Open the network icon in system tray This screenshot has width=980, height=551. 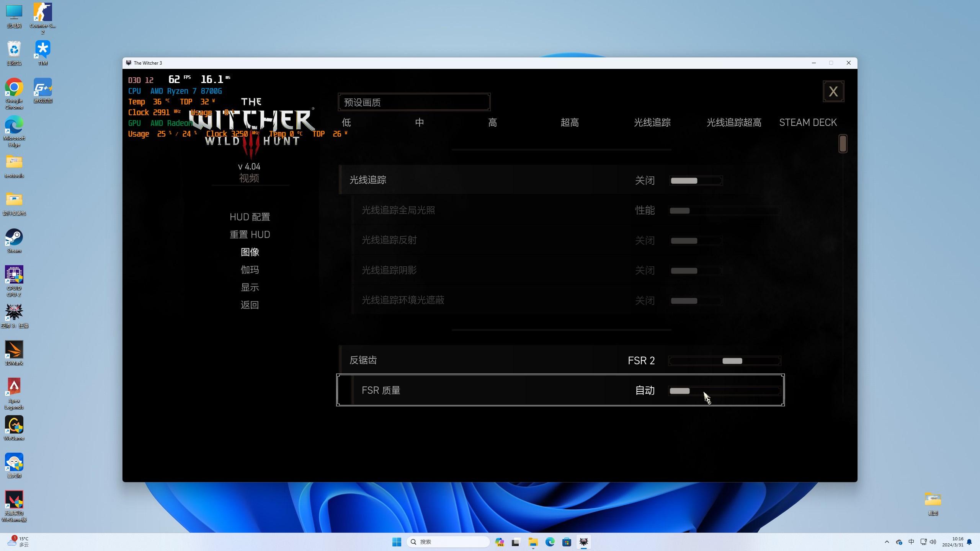(923, 542)
